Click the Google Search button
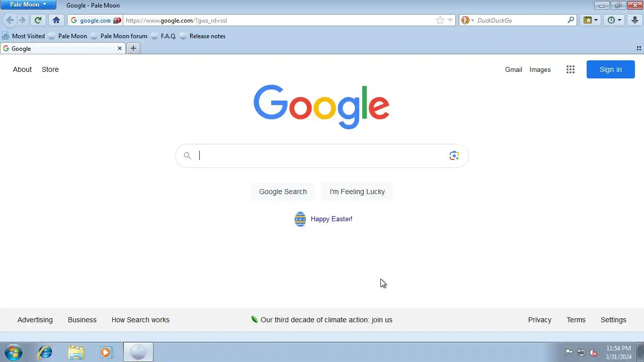 (283, 192)
